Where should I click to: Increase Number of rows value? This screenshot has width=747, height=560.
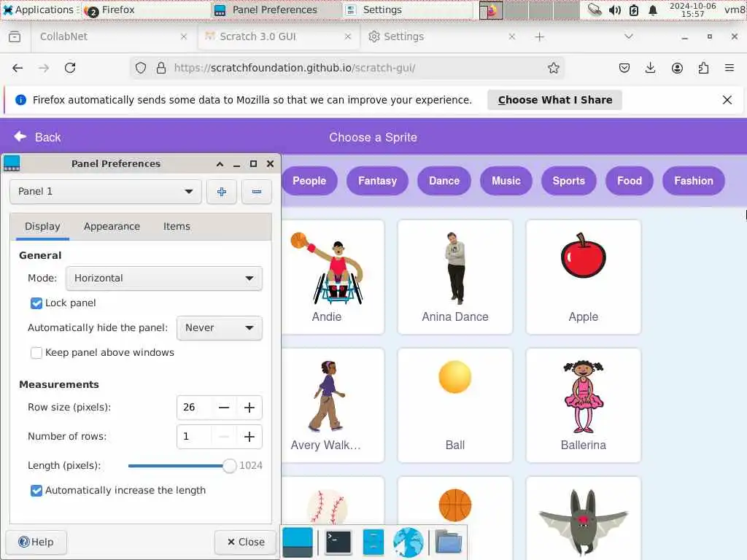[249, 437]
